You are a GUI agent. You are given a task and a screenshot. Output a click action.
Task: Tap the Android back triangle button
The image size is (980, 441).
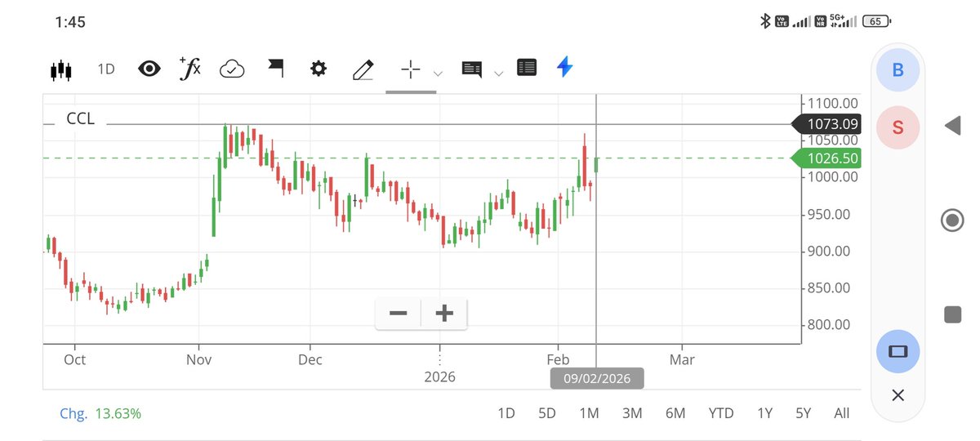click(952, 126)
